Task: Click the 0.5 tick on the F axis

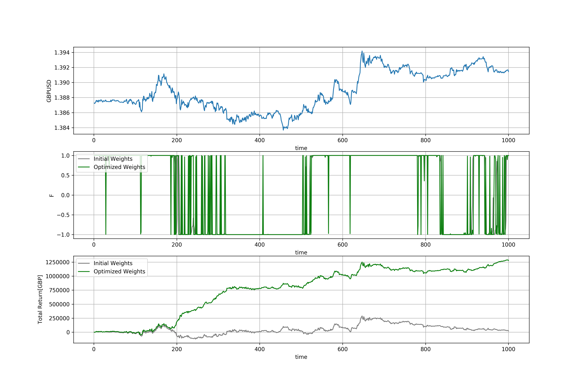Action: 65,175
